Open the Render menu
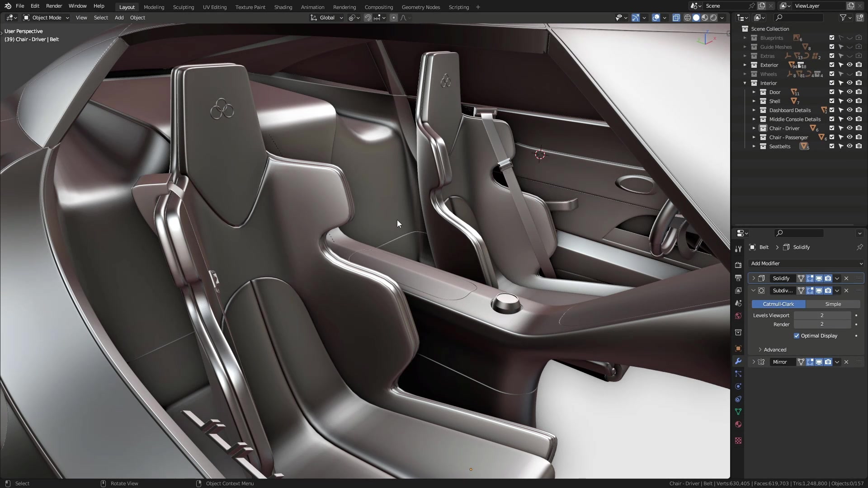Screen dimensions: 868x488 tap(54, 6)
